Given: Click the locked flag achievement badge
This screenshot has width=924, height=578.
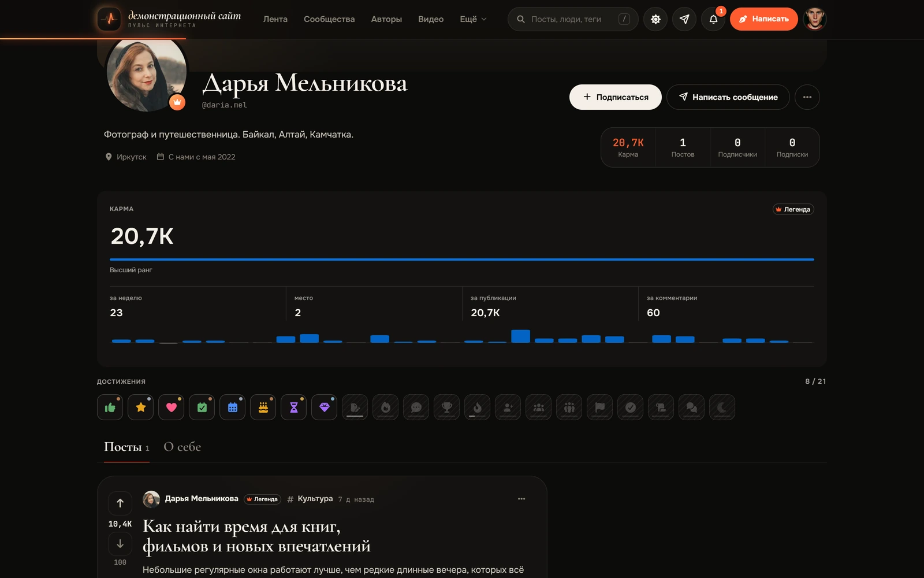Looking at the screenshot, I should [x=599, y=407].
